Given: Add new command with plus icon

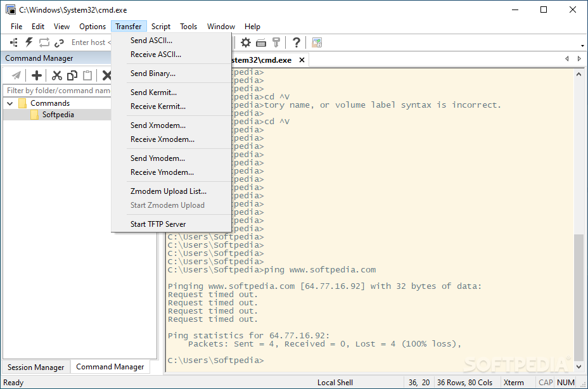Looking at the screenshot, I should pos(36,75).
